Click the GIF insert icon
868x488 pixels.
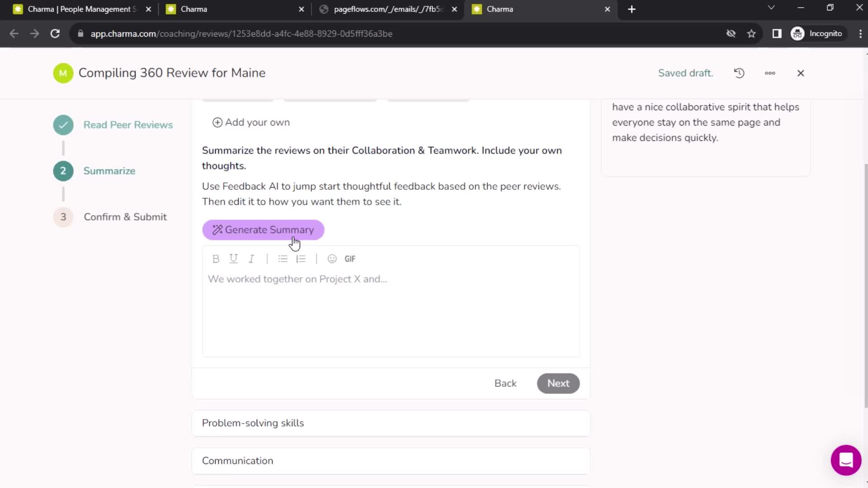pos(350,258)
